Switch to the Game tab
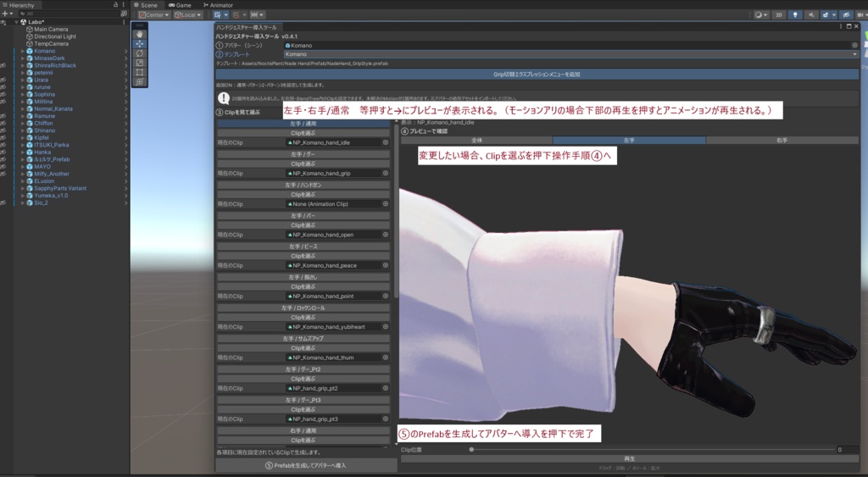Image resolution: width=868 pixels, height=477 pixels. click(180, 5)
